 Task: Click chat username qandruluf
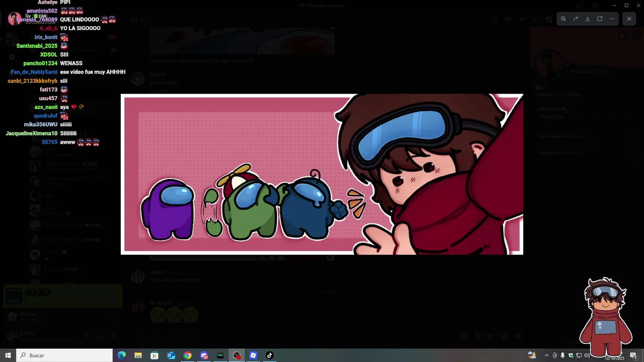[46, 116]
